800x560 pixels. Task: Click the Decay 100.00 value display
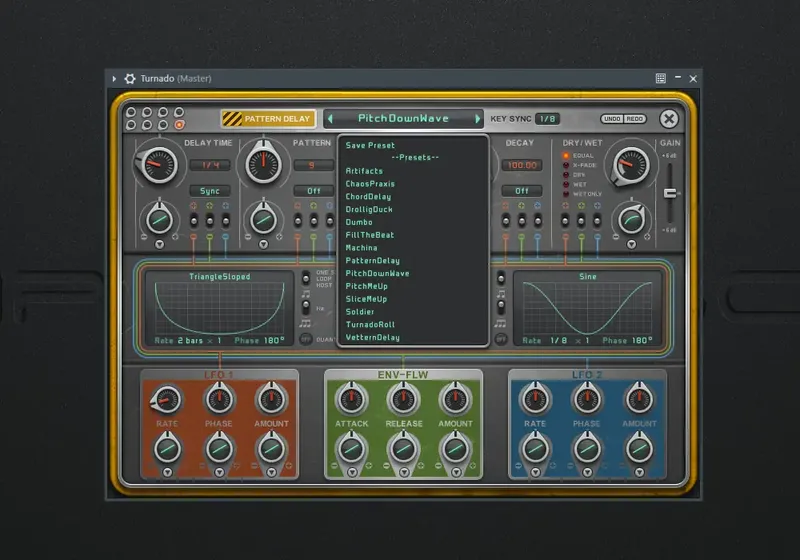(x=522, y=165)
